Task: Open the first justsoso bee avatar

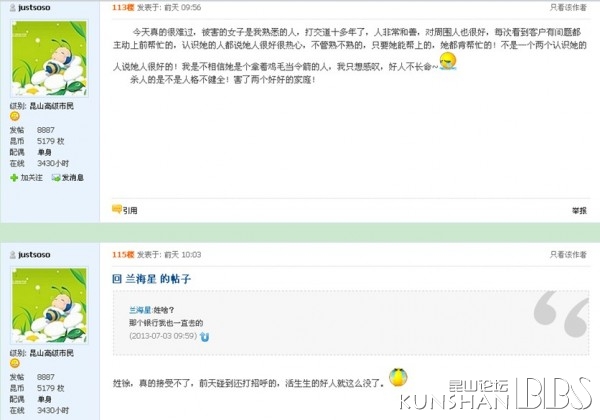Action: [49, 59]
